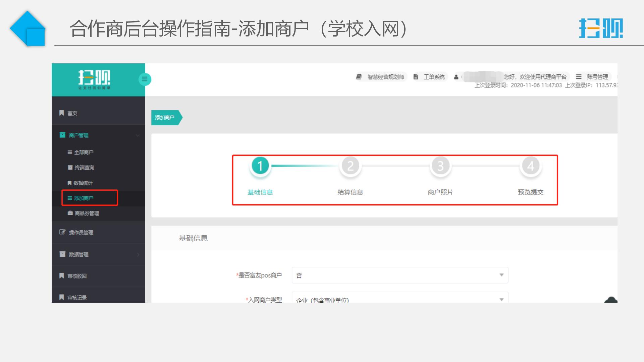
Task: Click the 审核驳回 bookmark icon
Action: tap(62, 276)
